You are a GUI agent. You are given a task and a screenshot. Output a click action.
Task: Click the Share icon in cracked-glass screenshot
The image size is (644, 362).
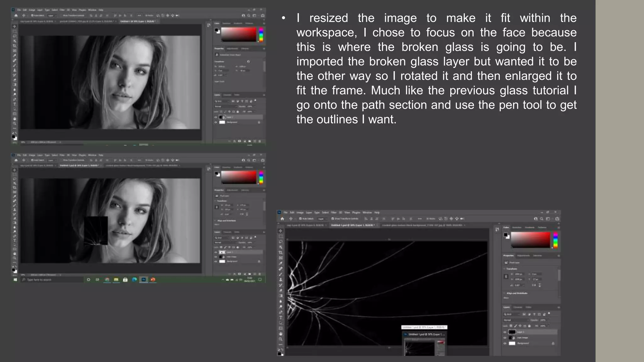coord(557,219)
